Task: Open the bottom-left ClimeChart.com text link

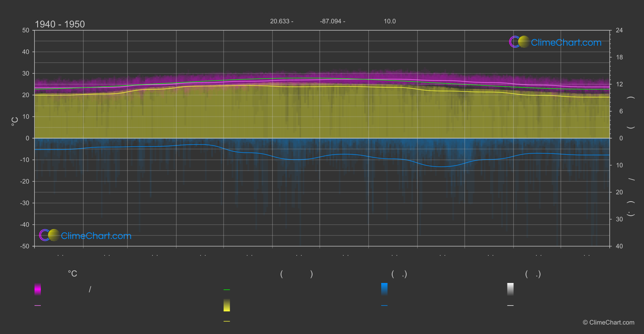Action: click(x=96, y=236)
